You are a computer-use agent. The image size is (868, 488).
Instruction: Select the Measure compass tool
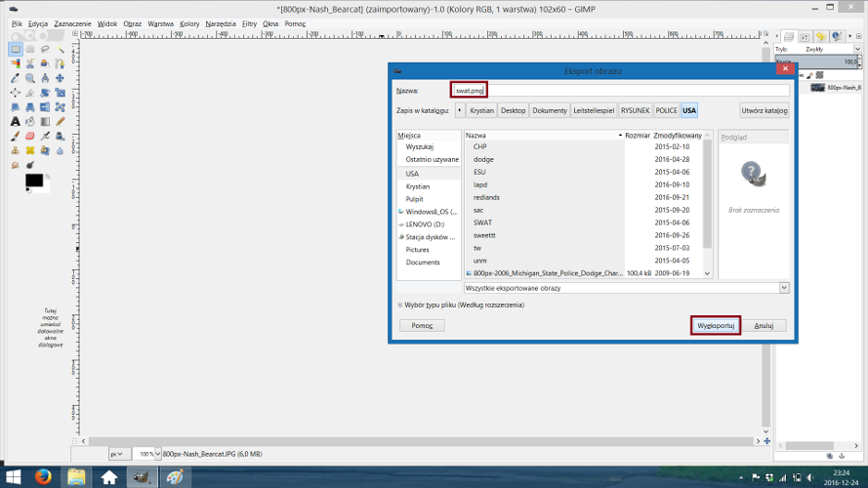[x=45, y=78]
